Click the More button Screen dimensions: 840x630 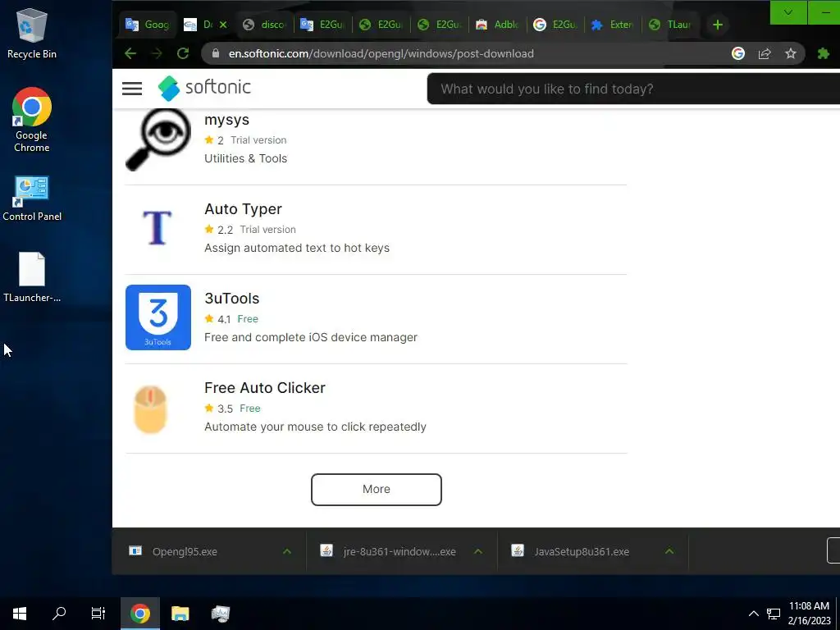[x=376, y=489]
